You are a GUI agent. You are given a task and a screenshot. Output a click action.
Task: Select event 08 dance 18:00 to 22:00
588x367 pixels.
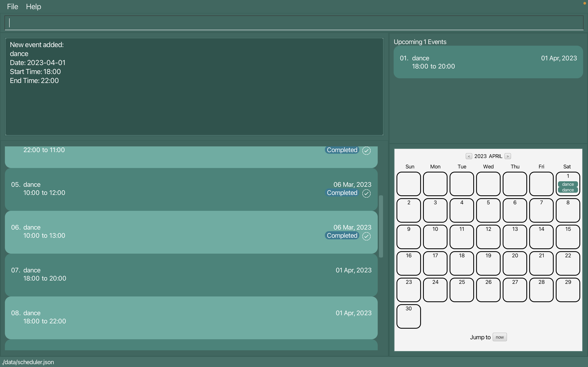tap(191, 317)
